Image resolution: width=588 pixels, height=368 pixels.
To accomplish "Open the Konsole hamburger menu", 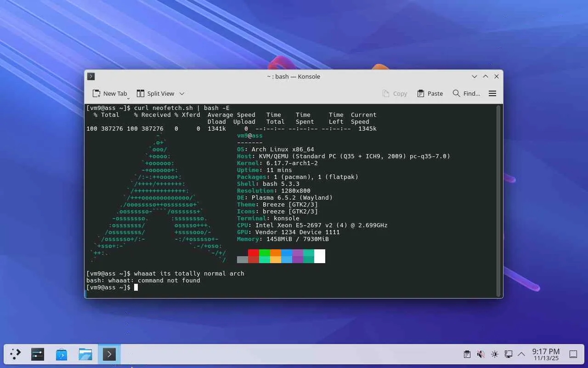I will coord(492,93).
